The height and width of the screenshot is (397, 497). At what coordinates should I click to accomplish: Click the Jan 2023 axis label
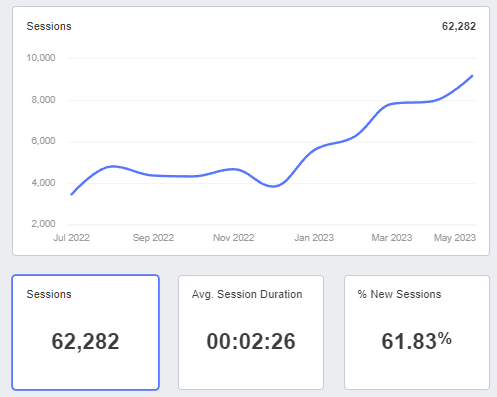314,238
